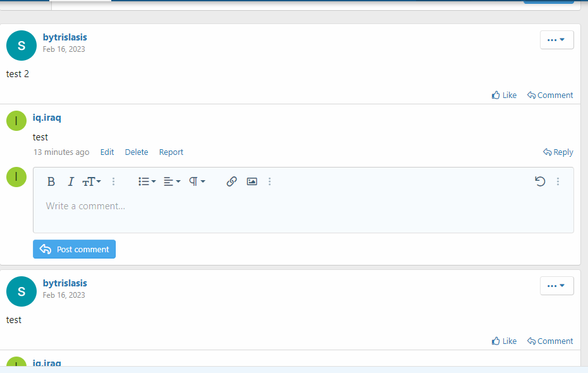Open the text alignment options
The width and height of the screenshot is (588, 373).
(171, 181)
